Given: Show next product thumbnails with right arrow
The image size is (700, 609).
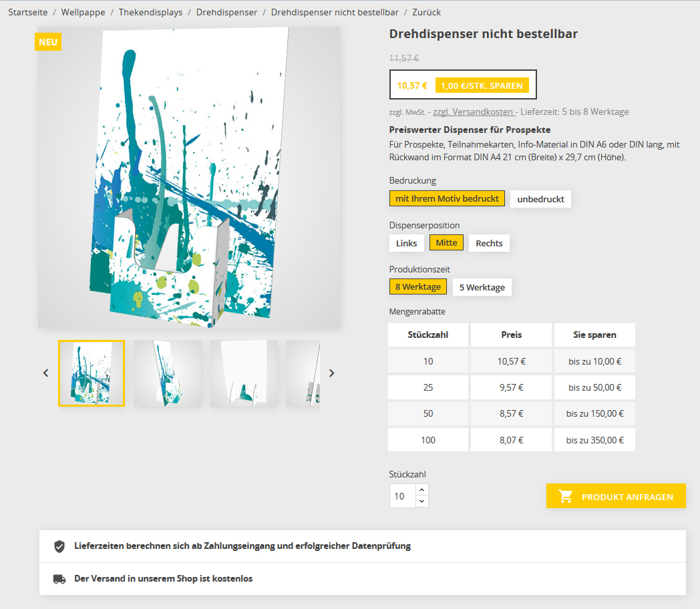Looking at the screenshot, I should [332, 373].
